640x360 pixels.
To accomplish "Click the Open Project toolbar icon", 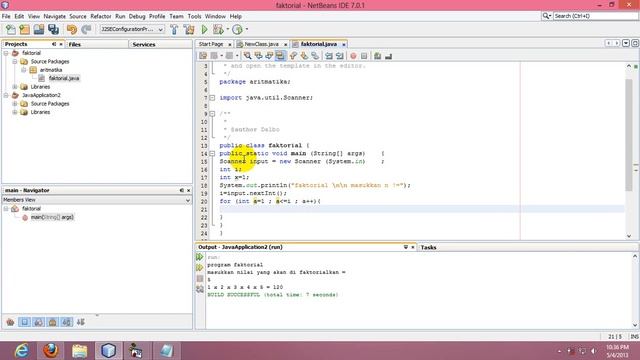I will 39,29.
